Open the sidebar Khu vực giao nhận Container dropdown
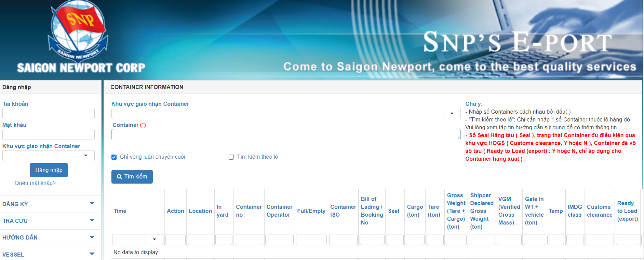Viewport: 644px width, 260px height. (x=86, y=156)
